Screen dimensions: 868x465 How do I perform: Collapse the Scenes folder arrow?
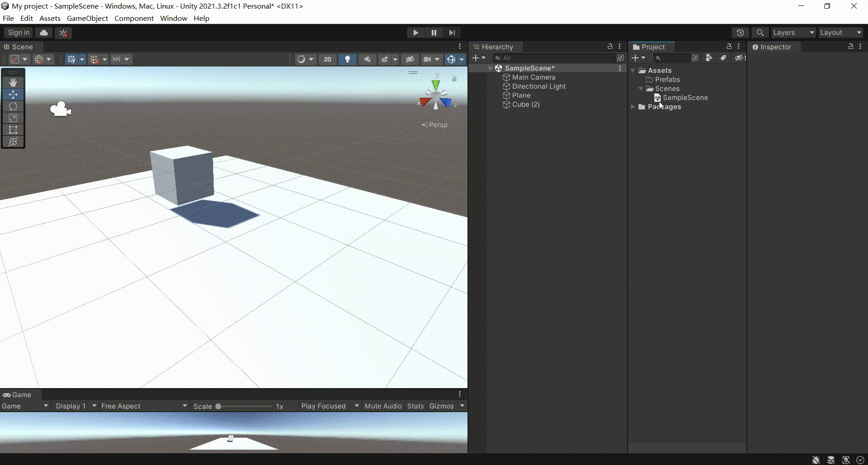tap(641, 89)
